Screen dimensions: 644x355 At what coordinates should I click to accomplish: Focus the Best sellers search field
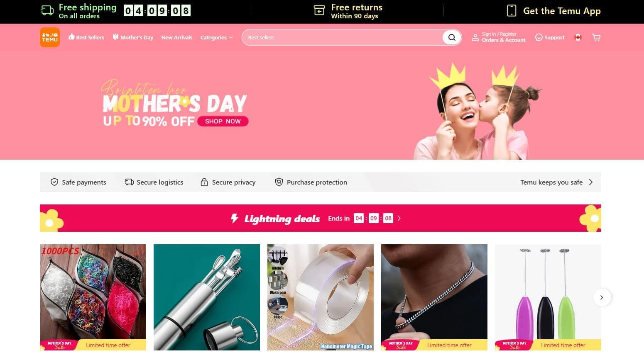342,37
